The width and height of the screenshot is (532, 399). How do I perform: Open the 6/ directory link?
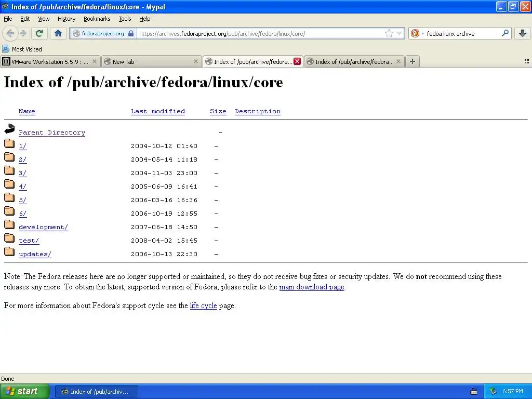pyautogui.click(x=22, y=214)
